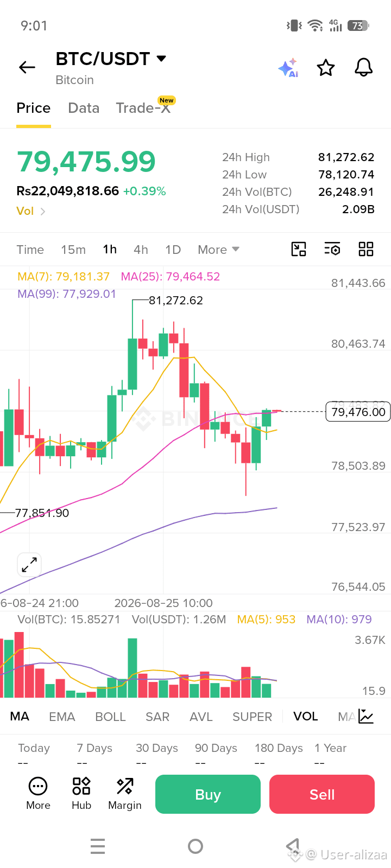The height and width of the screenshot is (868, 391).
Task: Tap the volume MA(10): 979 label
Action: [339, 620]
